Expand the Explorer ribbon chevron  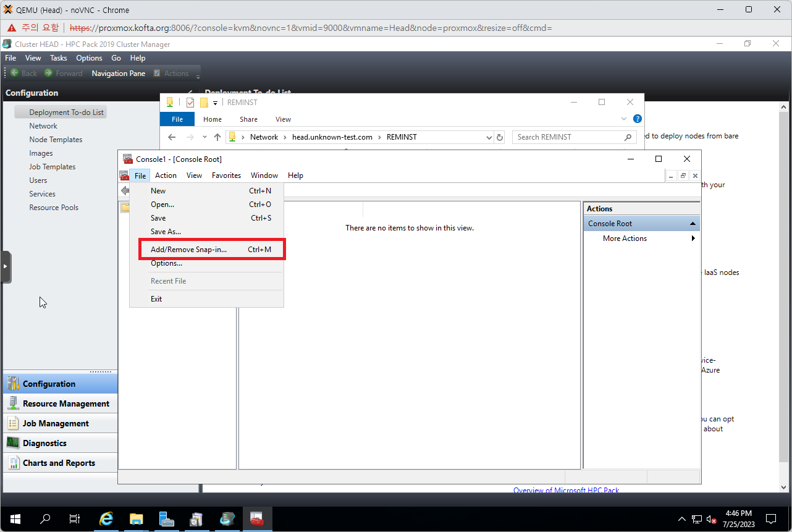click(x=624, y=119)
